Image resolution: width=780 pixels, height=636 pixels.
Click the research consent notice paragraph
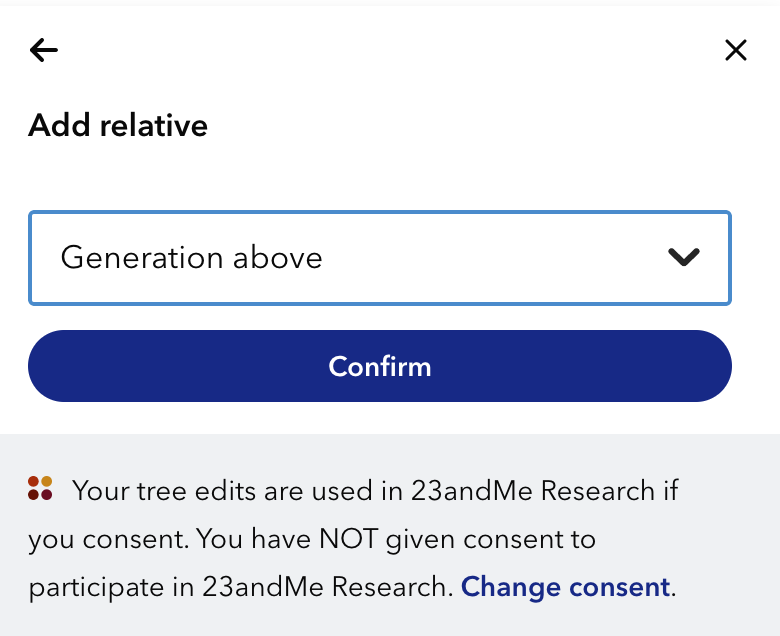click(x=353, y=539)
